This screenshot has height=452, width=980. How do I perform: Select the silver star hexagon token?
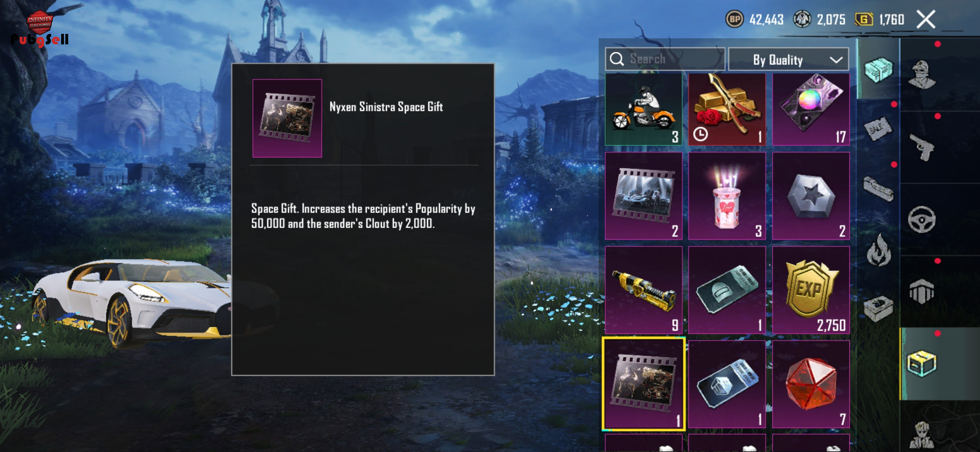tap(811, 196)
